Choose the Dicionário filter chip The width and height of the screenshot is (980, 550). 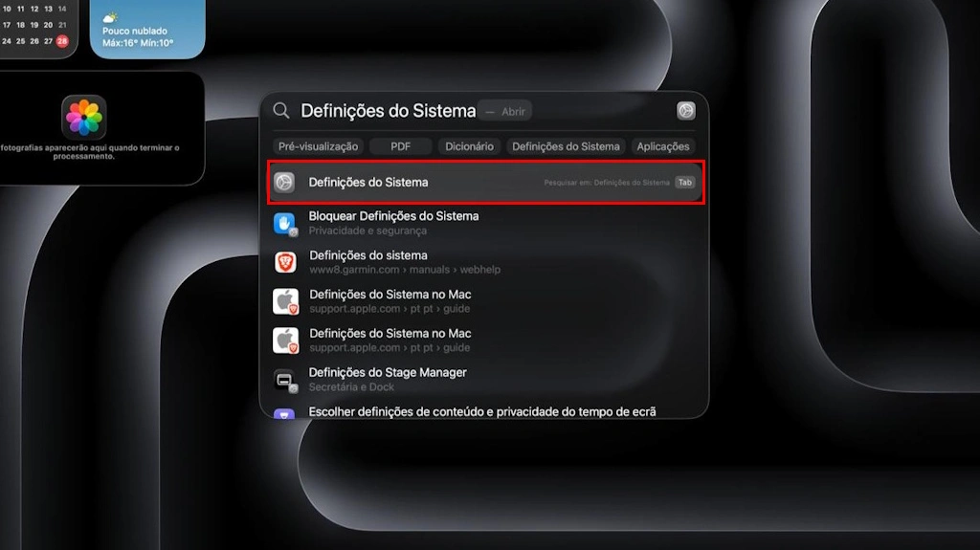coord(469,146)
